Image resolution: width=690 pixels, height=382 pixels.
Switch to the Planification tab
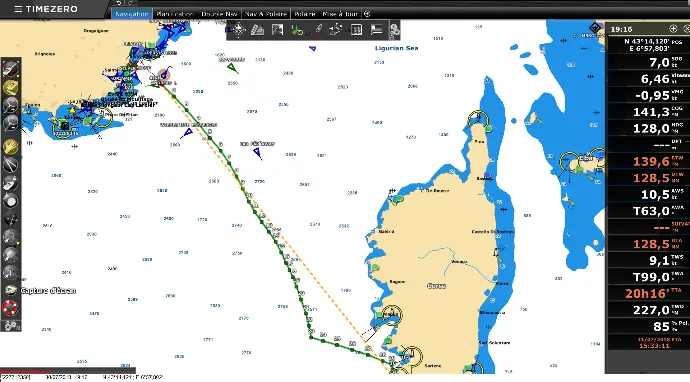tap(175, 14)
